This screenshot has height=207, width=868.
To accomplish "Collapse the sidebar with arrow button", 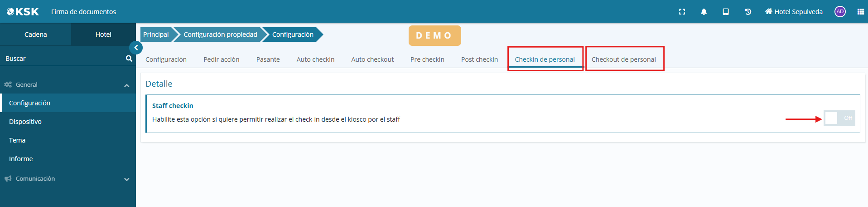I will click(136, 48).
